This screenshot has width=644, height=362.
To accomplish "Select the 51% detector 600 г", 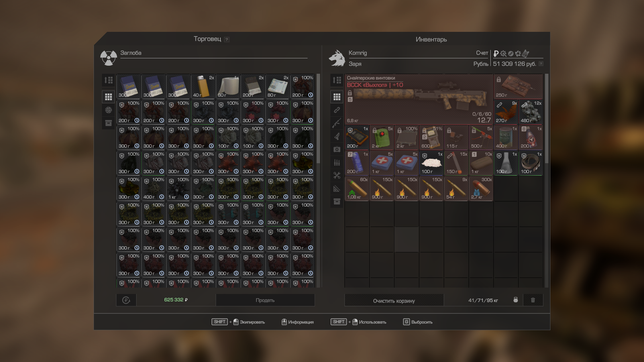I will [431, 137].
